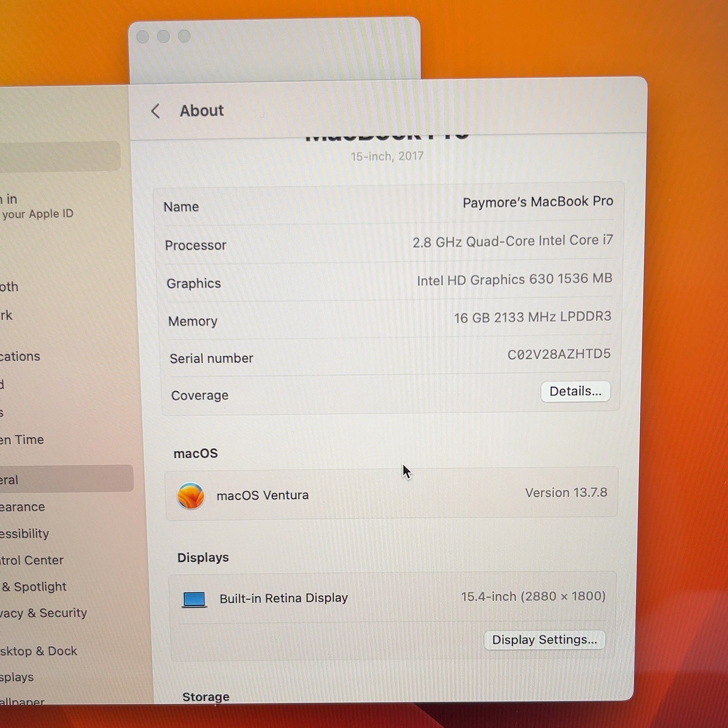Click the processor value 2.8 GHz Quad-Core

point(513,241)
